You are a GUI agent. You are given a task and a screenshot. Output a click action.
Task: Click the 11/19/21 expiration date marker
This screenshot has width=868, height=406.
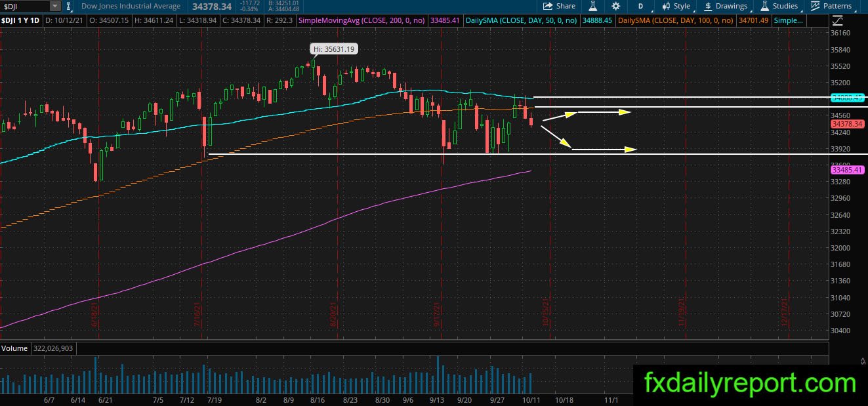[682, 311]
